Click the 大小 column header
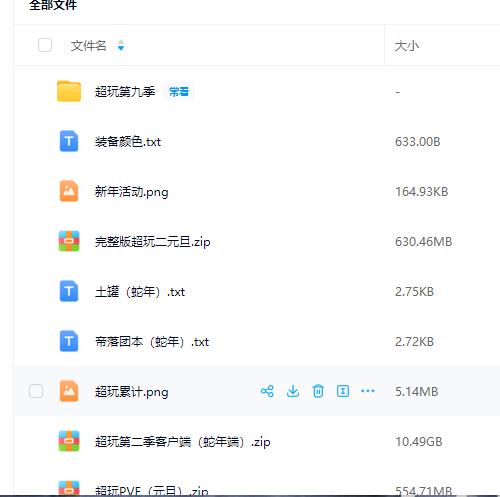The width and height of the screenshot is (500, 497). 407,46
